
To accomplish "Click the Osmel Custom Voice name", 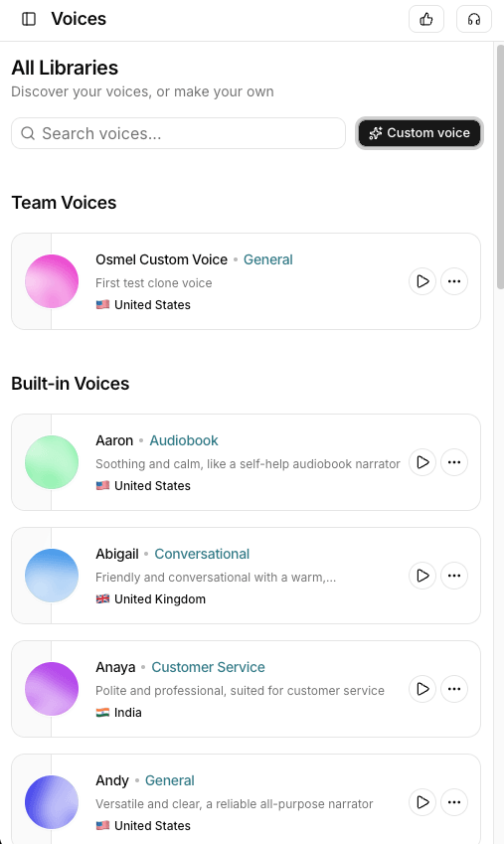I will (161, 259).
